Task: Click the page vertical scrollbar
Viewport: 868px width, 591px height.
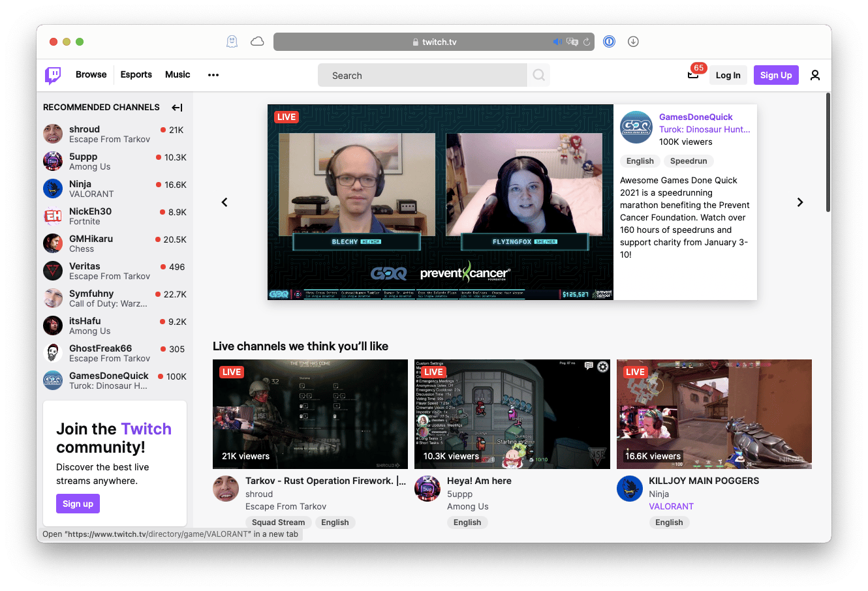Action: pyautogui.click(x=828, y=153)
